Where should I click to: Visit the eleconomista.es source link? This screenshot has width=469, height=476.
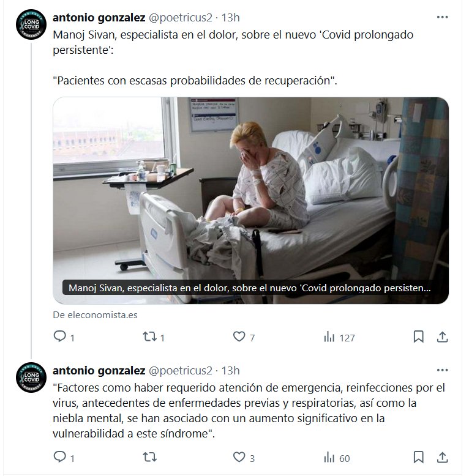click(95, 315)
